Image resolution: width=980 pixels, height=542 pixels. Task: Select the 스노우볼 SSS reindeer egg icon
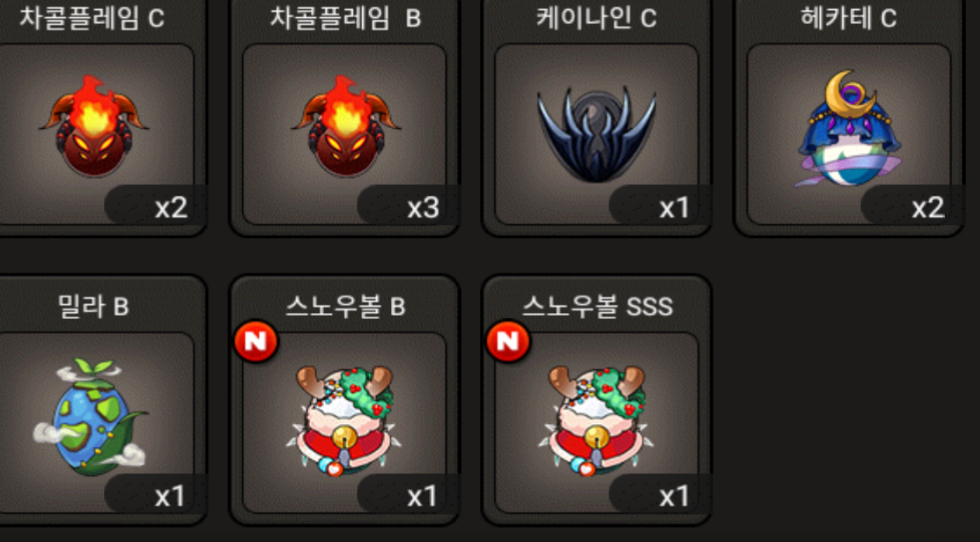(598, 419)
